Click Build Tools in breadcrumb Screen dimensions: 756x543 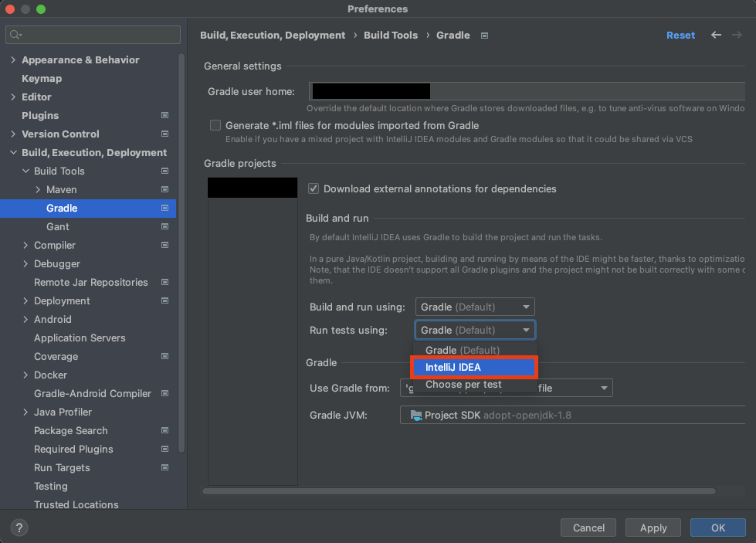(x=391, y=36)
